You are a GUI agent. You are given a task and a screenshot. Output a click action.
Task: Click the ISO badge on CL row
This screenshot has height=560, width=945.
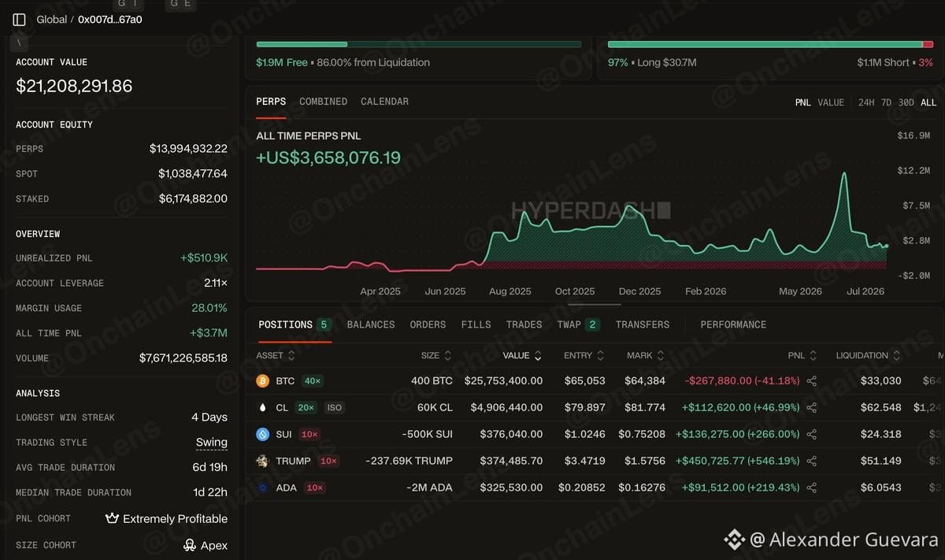click(x=335, y=408)
